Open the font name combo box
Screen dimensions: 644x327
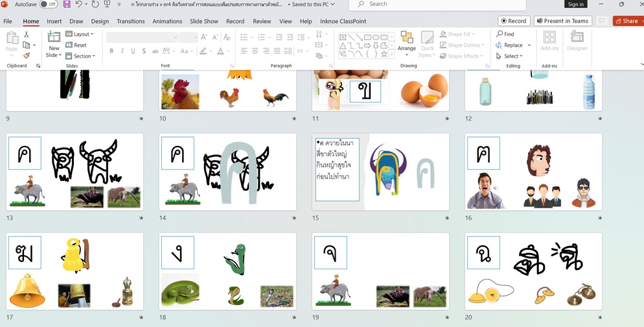(142, 38)
